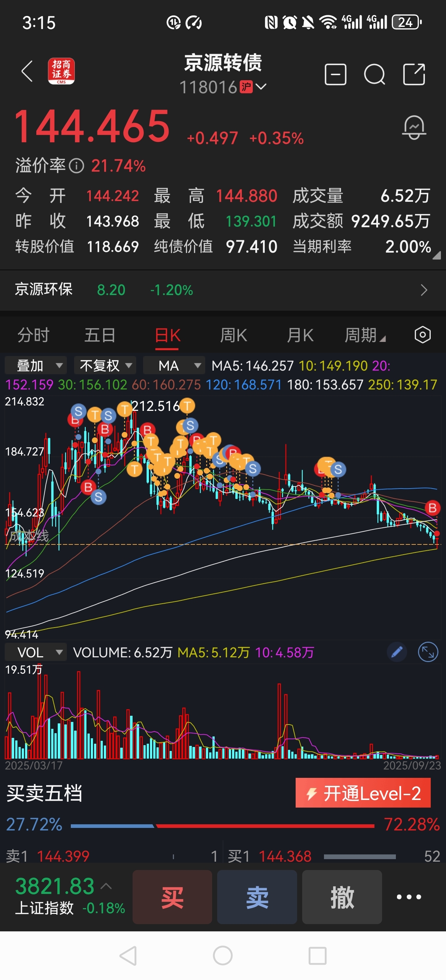The image size is (446, 980).
Task: Tap the 21.74% premium rate value
Action: pos(118,166)
